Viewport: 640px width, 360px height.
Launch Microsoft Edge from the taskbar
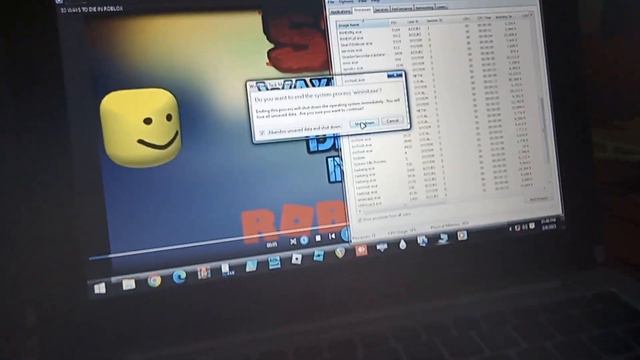[179, 277]
